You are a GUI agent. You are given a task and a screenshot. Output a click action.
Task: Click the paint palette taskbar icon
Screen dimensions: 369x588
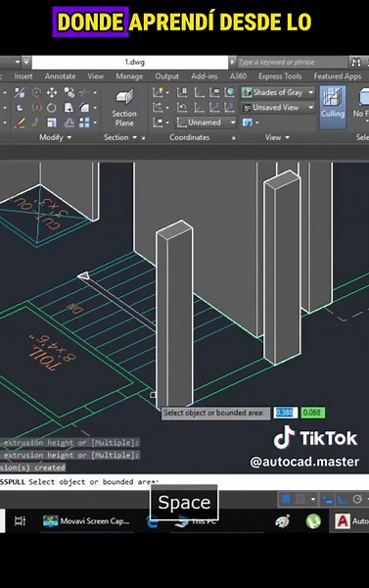click(283, 521)
